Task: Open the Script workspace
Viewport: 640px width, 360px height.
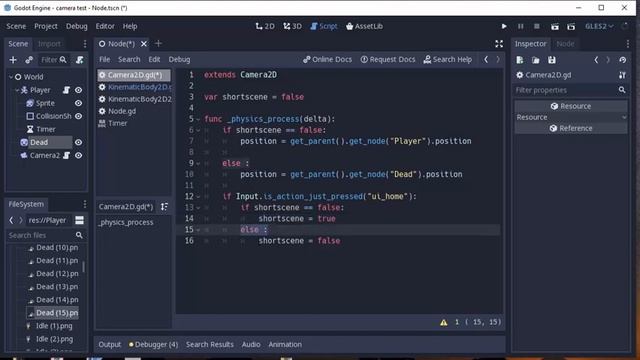Action: tap(324, 26)
